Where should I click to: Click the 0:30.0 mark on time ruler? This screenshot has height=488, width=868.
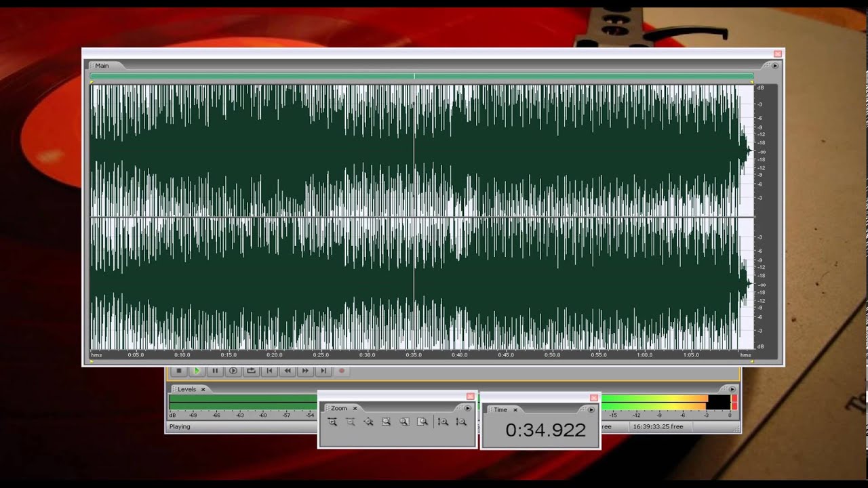367,354
